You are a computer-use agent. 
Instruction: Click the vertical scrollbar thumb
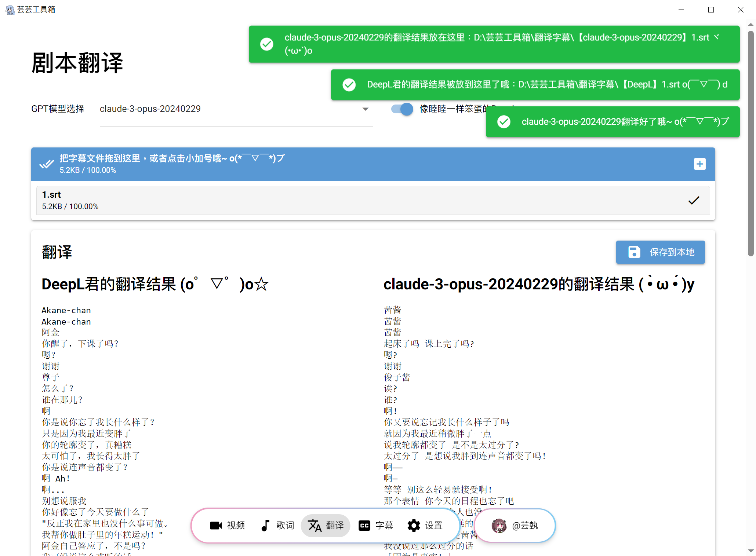click(x=750, y=143)
